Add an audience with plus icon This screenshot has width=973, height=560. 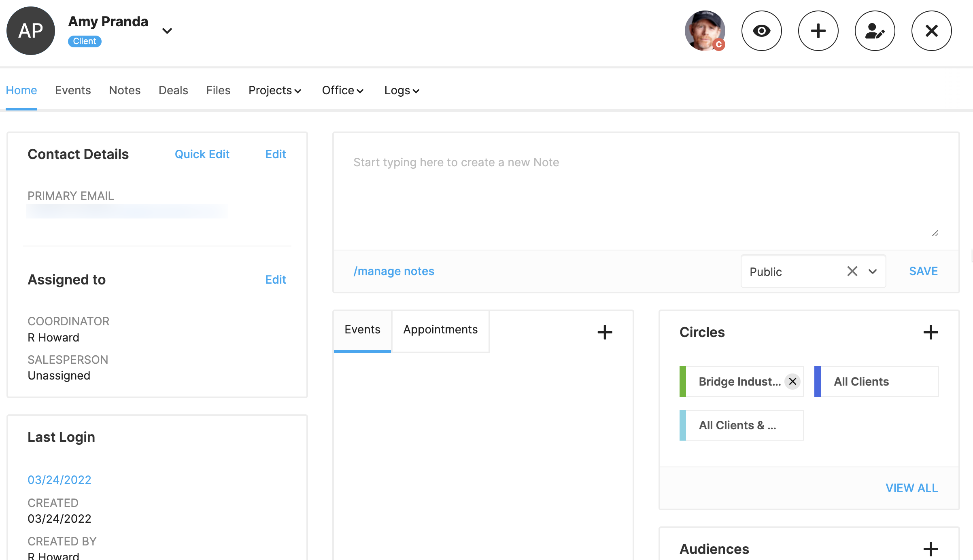(x=931, y=549)
